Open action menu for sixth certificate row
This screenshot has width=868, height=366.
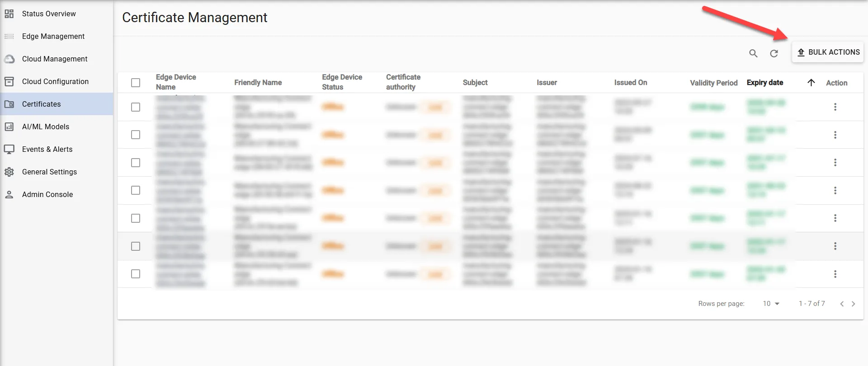pos(835,246)
